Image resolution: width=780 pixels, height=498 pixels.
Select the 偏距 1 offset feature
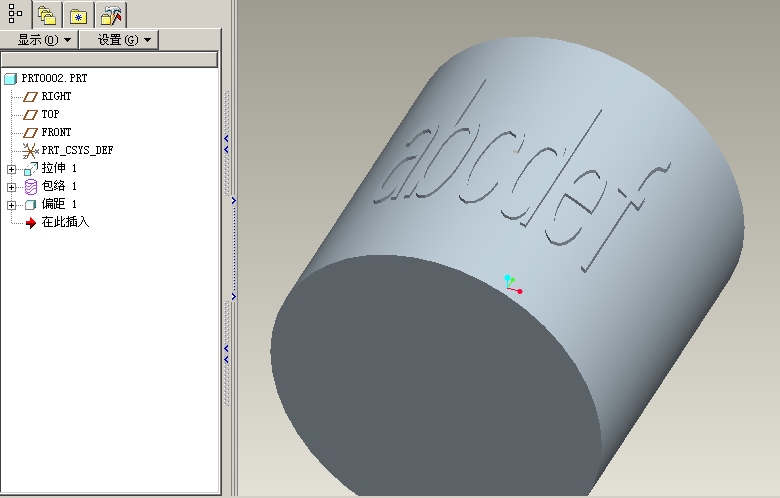(x=59, y=204)
